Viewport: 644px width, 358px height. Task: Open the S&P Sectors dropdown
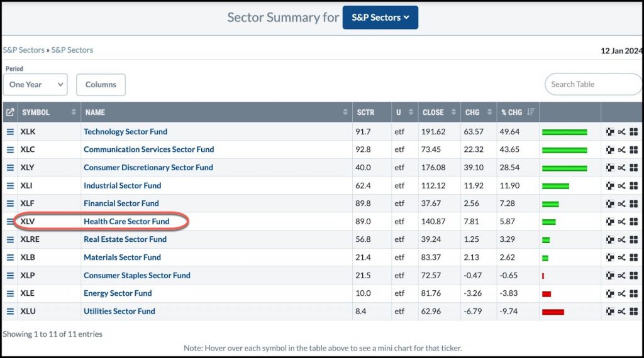pyautogui.click(x=380, y=18)
